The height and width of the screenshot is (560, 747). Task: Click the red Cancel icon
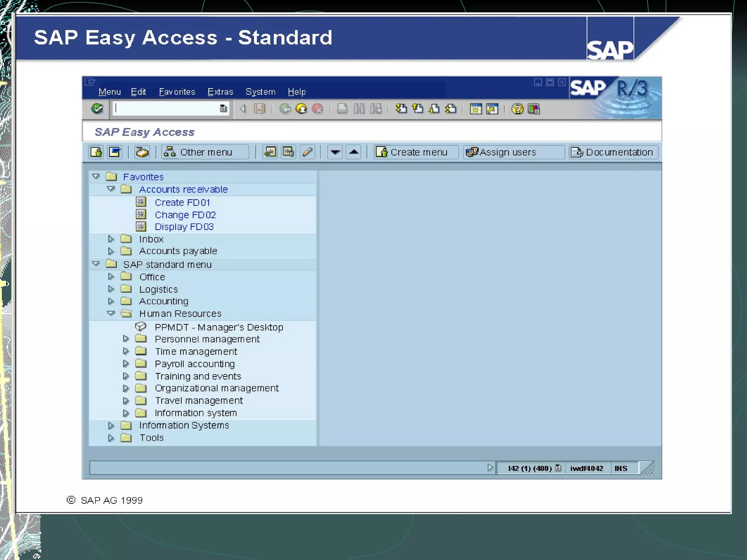coord(318,109)
